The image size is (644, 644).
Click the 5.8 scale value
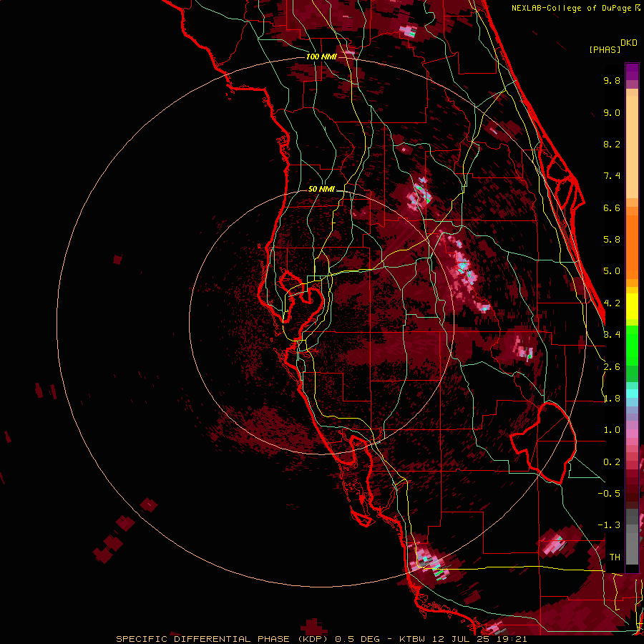(612, 240)
